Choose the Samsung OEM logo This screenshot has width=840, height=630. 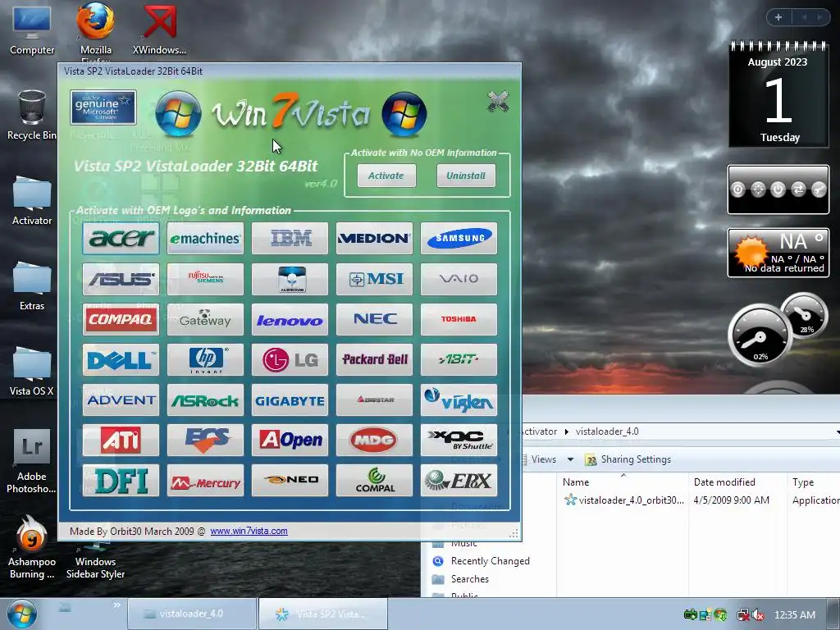[x=459, y=238]
